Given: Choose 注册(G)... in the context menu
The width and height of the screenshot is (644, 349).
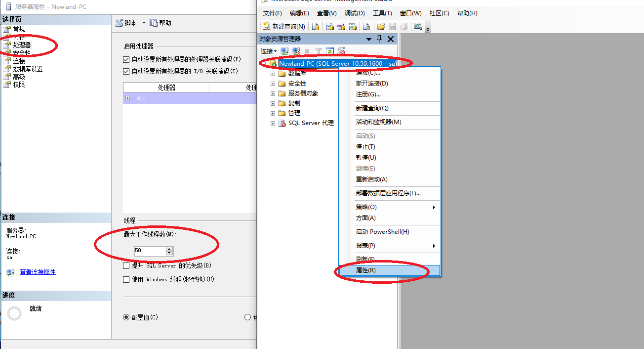Looking at the screenshot, I should pyautogui.click(x=389, y=94).
